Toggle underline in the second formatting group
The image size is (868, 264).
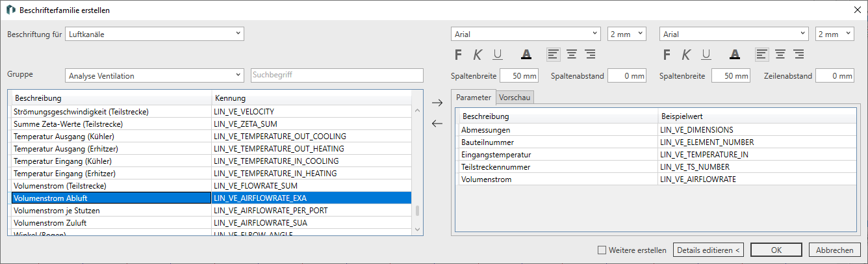[706, 54]
